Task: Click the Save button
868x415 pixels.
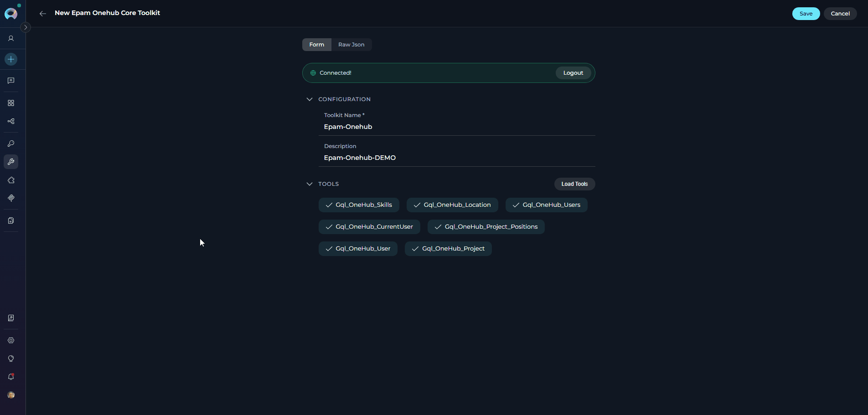Action: coord(806,14)
